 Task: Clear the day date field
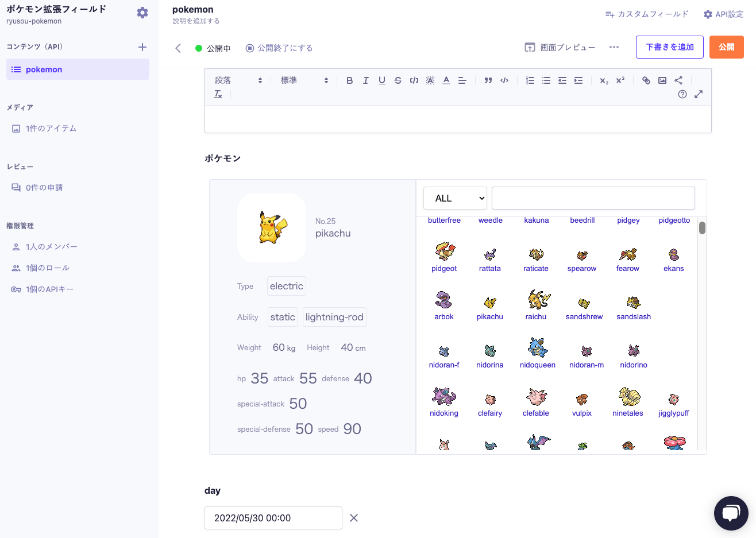pyautogui.click(x=354, y=518)
